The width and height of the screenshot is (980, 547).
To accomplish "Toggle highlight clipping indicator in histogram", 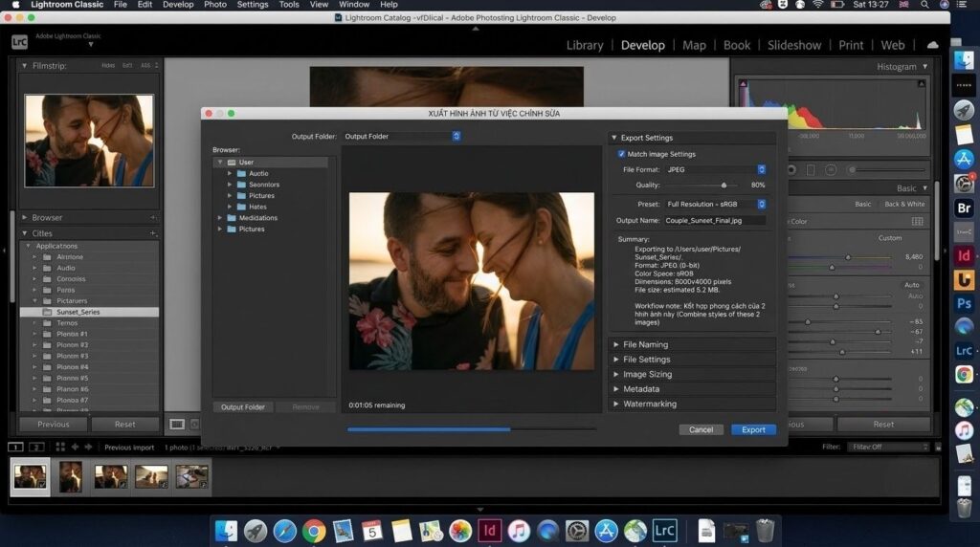I will 922,83.
